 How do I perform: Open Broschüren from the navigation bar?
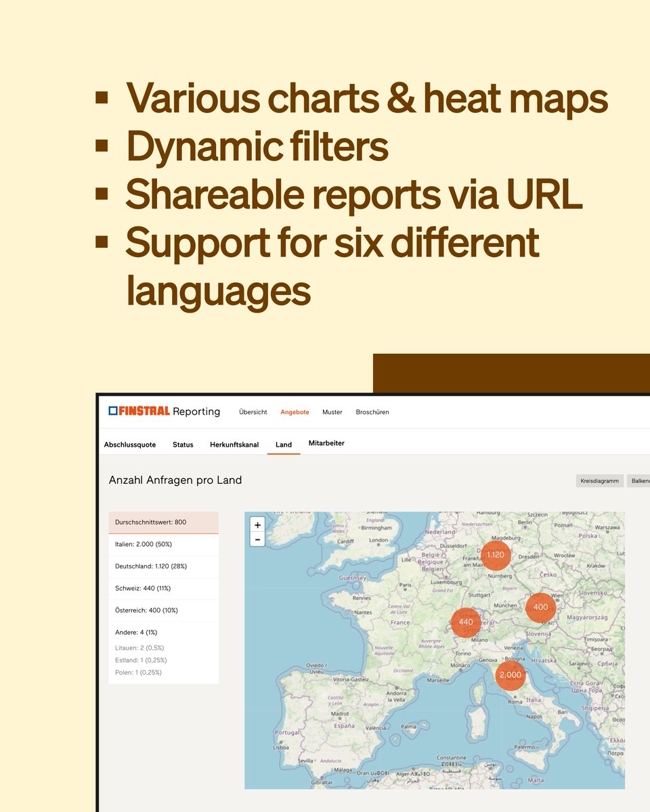[372, 411]
